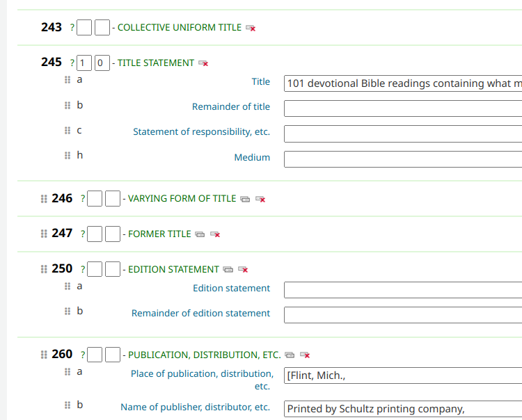The width and height of the screenshot is (522, 420).
Task: Delete the 260 Publication, Distribution tag
Action: pos(305,355)
